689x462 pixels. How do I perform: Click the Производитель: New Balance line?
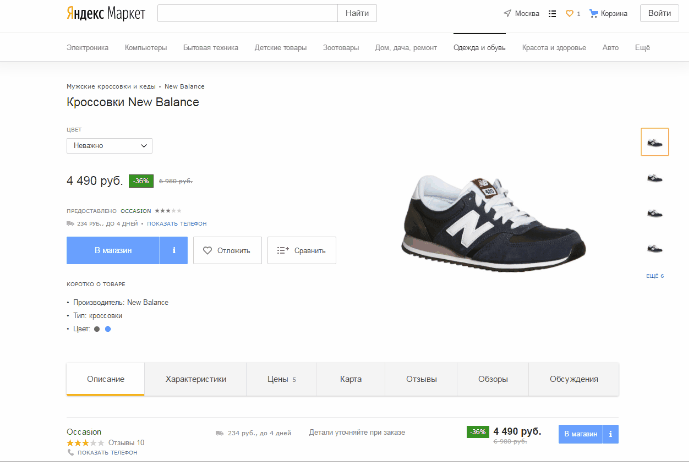pos(121,302)
